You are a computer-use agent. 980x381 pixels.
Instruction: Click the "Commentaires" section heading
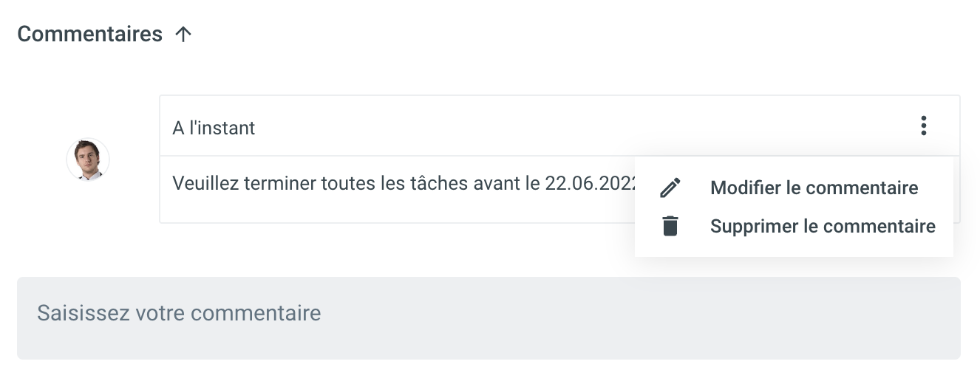point(89,34)
